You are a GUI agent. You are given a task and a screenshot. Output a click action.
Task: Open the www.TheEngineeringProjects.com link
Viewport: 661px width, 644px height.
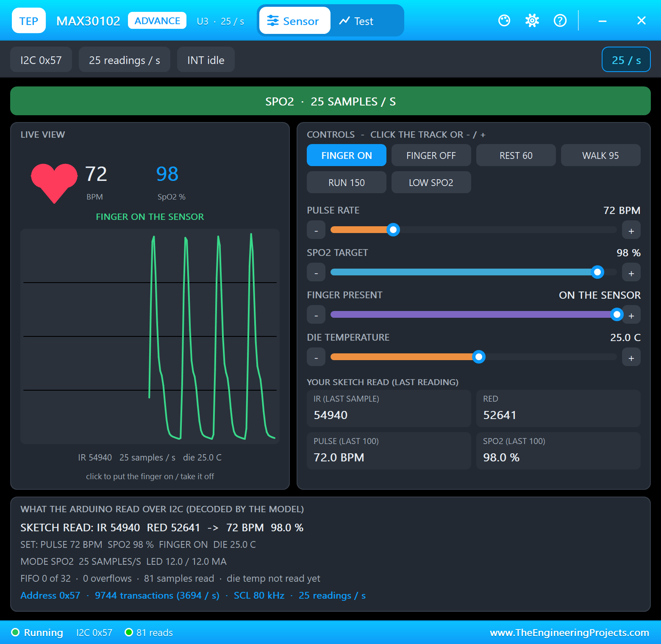click(x=569, y=633)
